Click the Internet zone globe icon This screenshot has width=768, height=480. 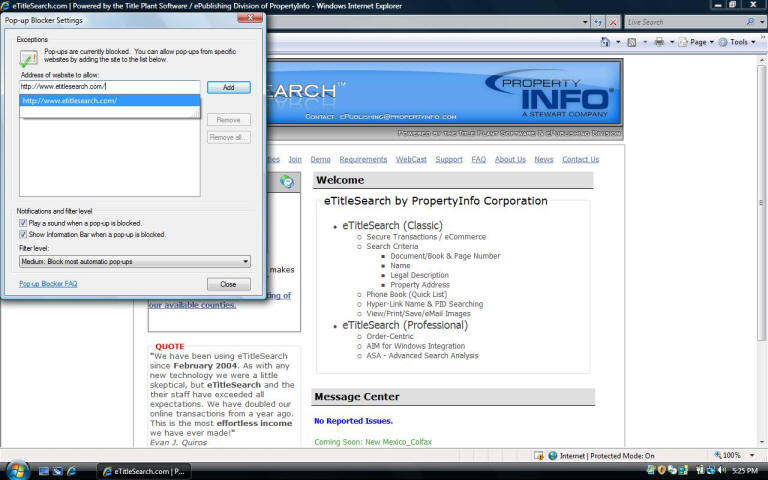tap(553, 456)
